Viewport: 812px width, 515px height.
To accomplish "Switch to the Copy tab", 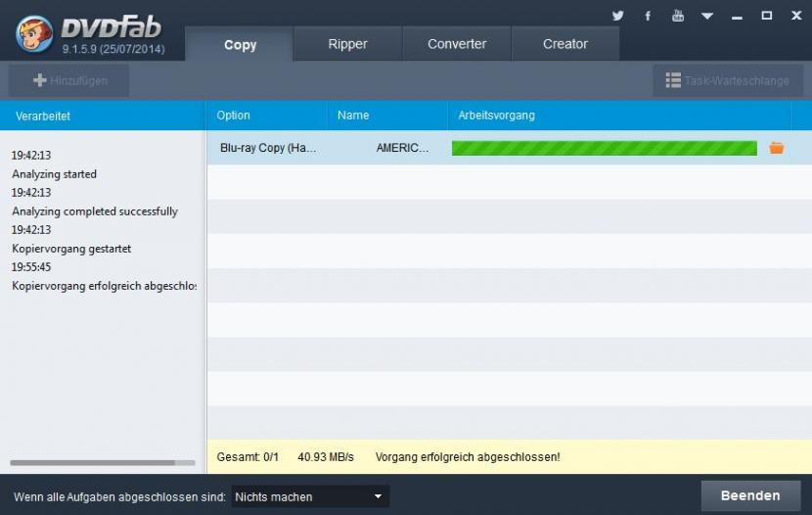I will pos(240,45).
